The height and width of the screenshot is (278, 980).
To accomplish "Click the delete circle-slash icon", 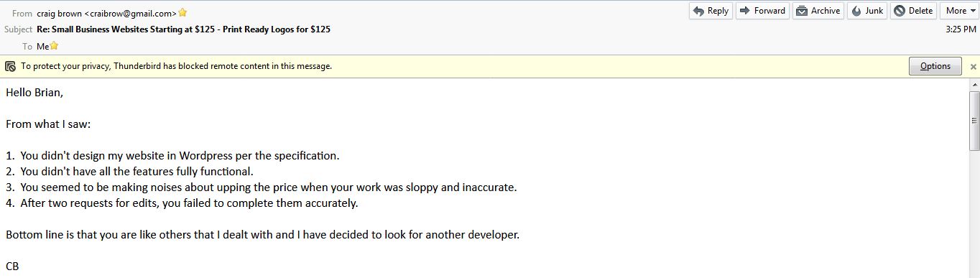I will coord(900,11).
